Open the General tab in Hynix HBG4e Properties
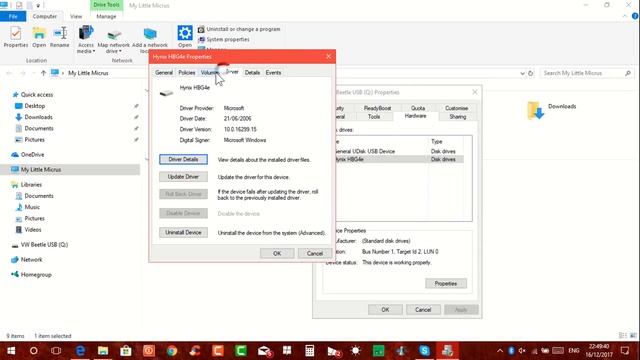640x360 pixels. point(164,73)
